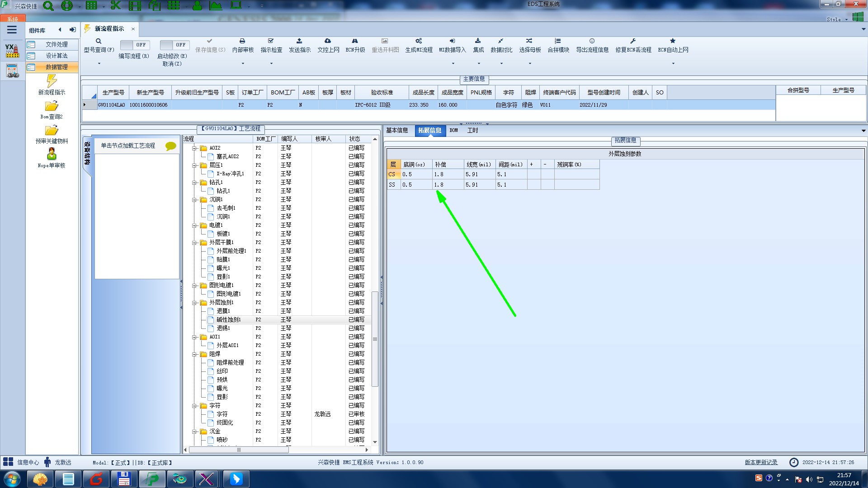This screenshot has width=868, height=488.
Task: Open the 版本更新记录 link
Action: tap(761, 462)
